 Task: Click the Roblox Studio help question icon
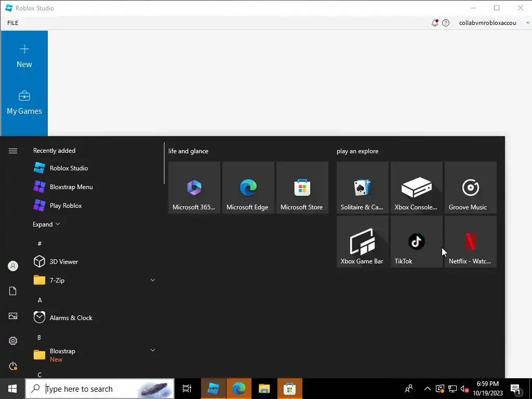[446, 23]
